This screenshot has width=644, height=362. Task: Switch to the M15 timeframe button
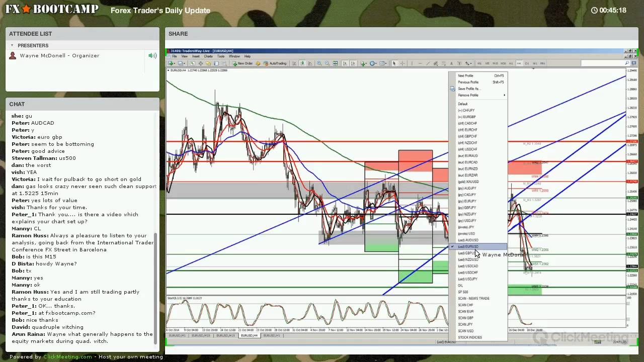tap(495, 63)
